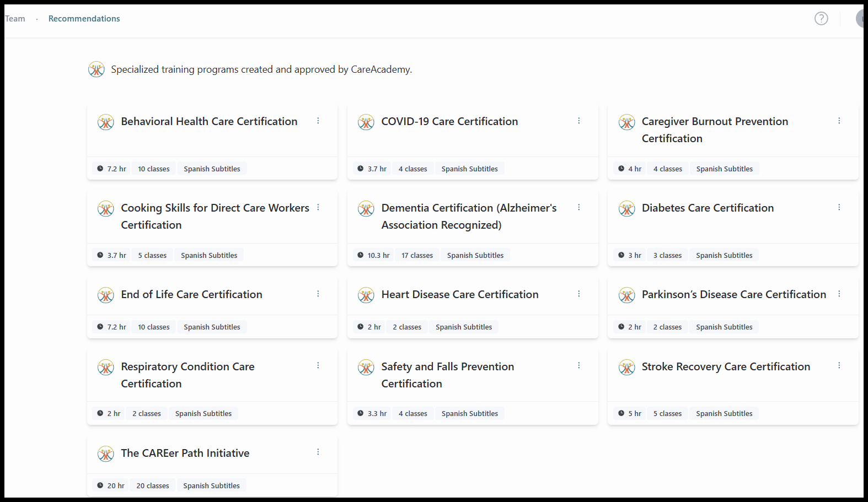Click CareAcademy logo on Behavioral Health Care card

click(106, 122)
